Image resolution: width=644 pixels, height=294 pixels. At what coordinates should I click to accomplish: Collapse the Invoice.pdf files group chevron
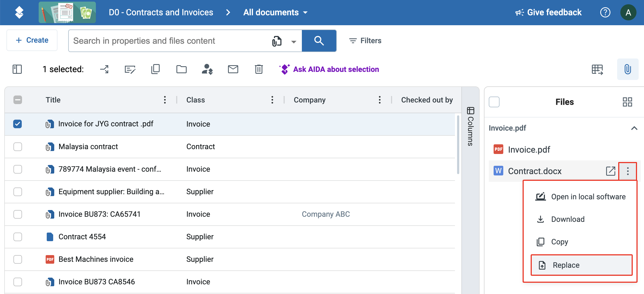click(634, 128)
